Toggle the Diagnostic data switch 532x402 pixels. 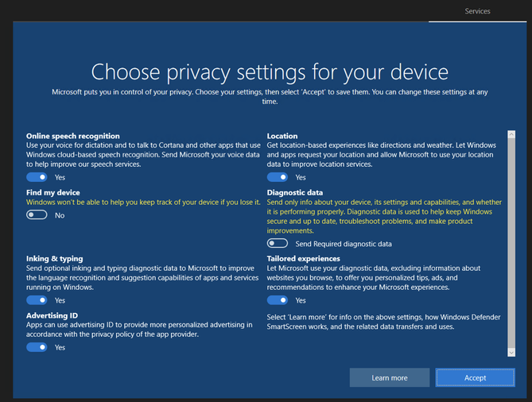[278, 243]
